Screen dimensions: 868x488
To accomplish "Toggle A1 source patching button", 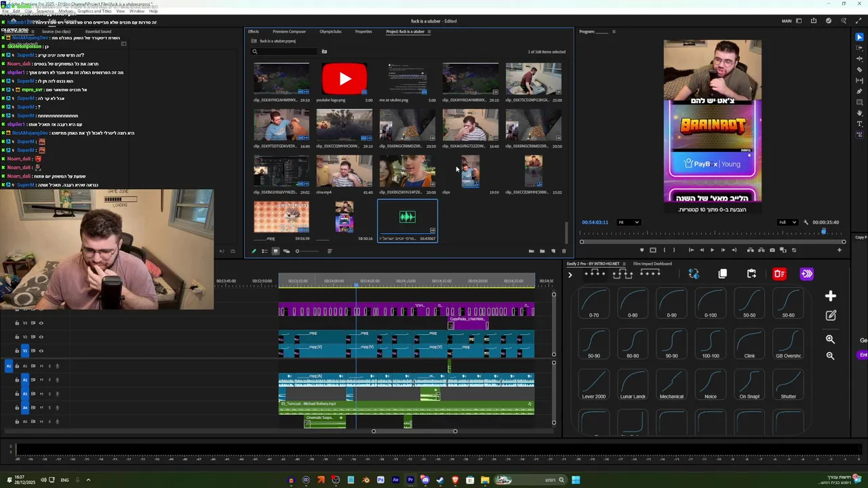I will 9,366.
